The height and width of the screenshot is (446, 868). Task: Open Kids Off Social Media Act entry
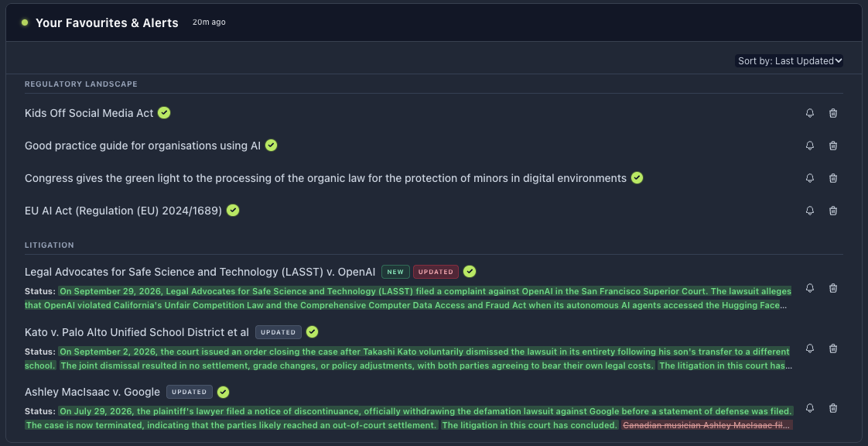89,113
